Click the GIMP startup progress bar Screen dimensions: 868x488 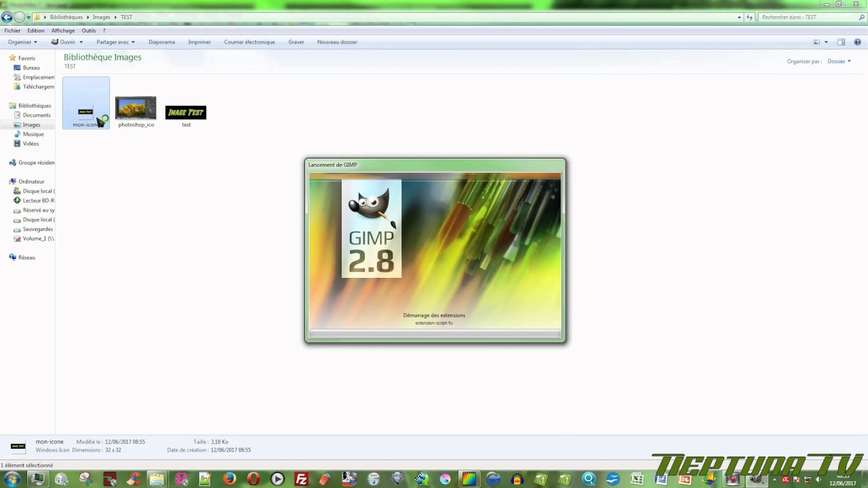point(434,334)
